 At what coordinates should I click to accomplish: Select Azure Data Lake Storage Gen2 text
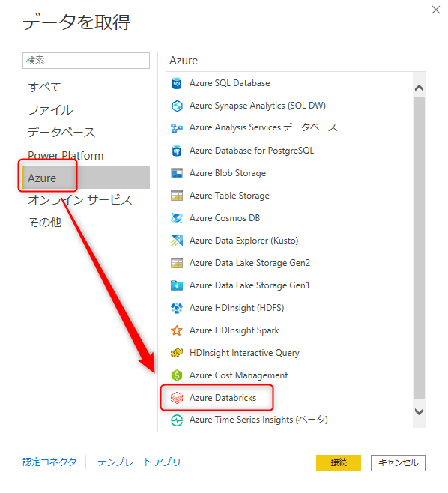[x=250, y=263]
